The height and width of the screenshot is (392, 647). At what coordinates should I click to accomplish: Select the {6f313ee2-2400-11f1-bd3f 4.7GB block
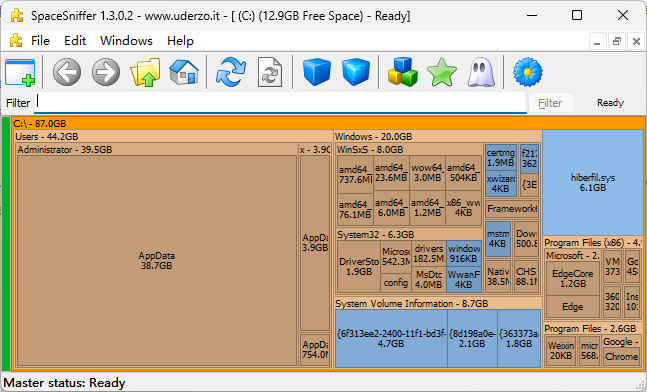coord(391,338)
